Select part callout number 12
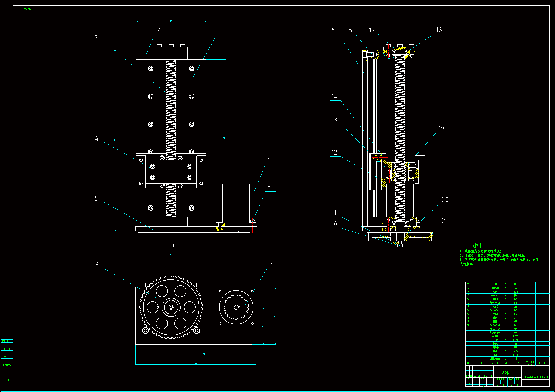Image resolution: width=555 pixels, height=392 pixels. [334, 152]
